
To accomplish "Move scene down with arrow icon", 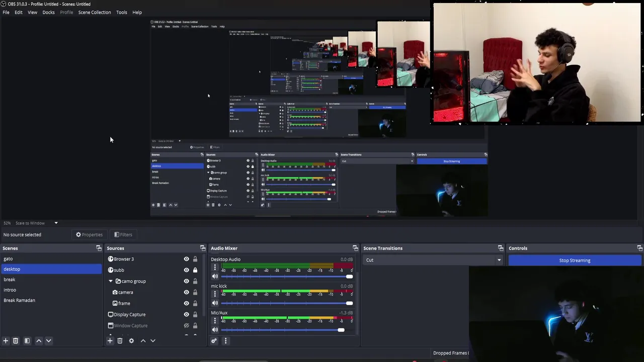I will click(x=49, y=340).
